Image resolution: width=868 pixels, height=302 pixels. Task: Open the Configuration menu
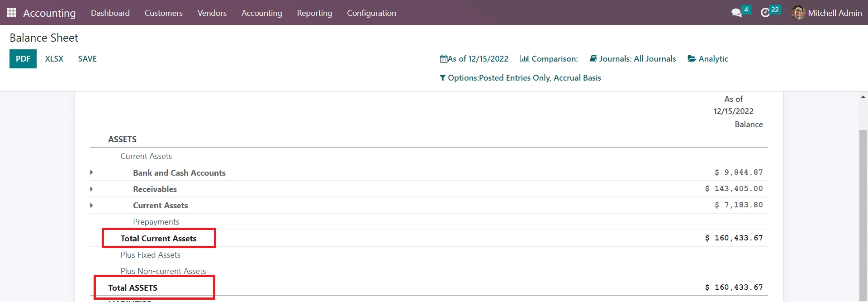coord(371,13)
